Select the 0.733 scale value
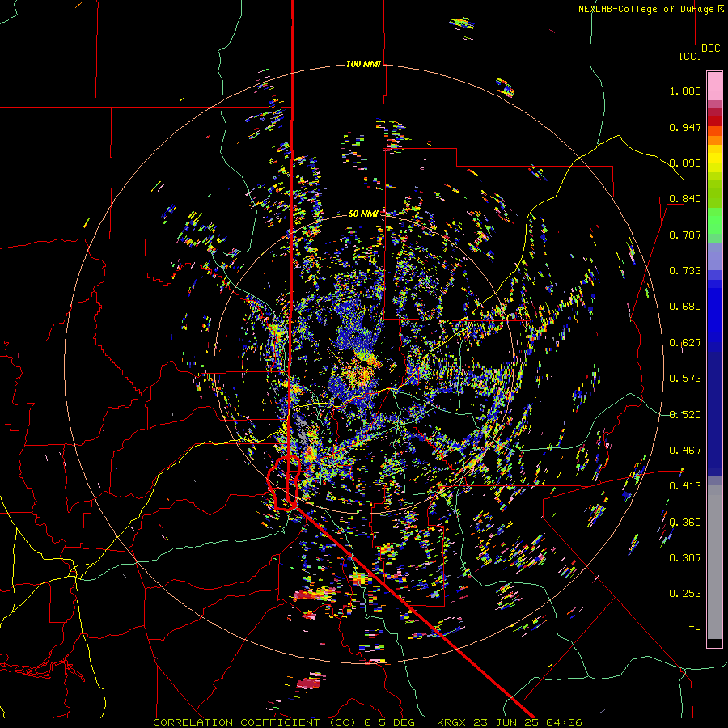The image size is (728, 728). point(685,271)
